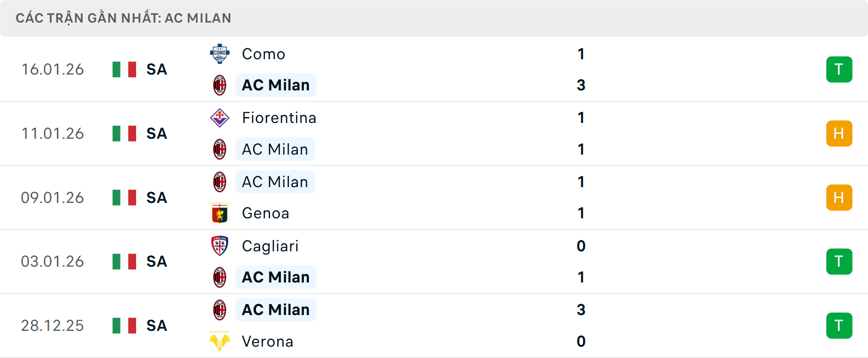868x358 pixels.
Task: Select the AC Milan logo next to Como match
Action: [x=220, y=85]
